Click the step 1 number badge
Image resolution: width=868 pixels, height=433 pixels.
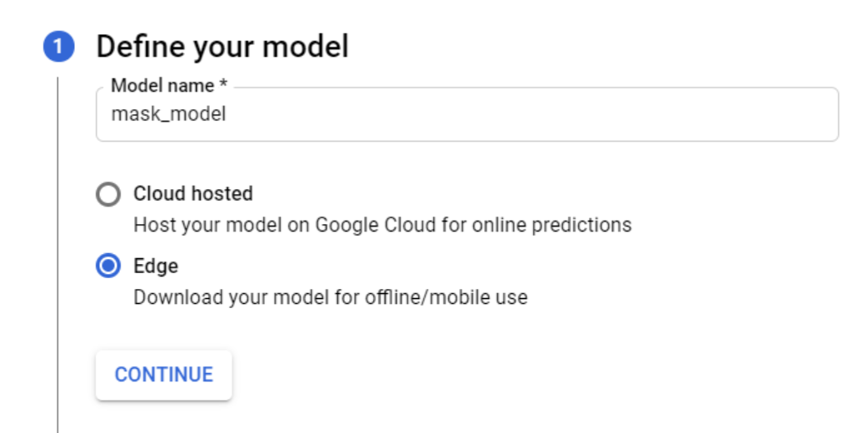click(58, 47)
